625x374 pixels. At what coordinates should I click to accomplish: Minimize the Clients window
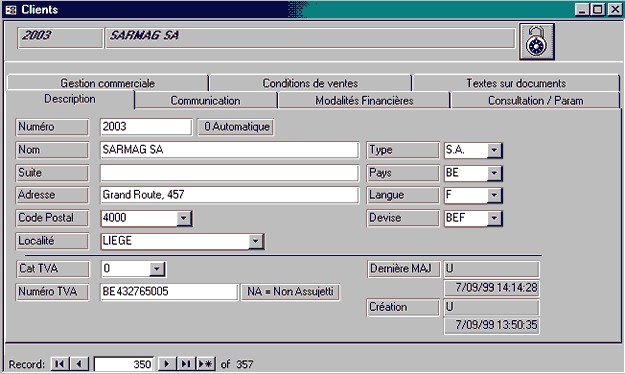[x=582, y=9]
